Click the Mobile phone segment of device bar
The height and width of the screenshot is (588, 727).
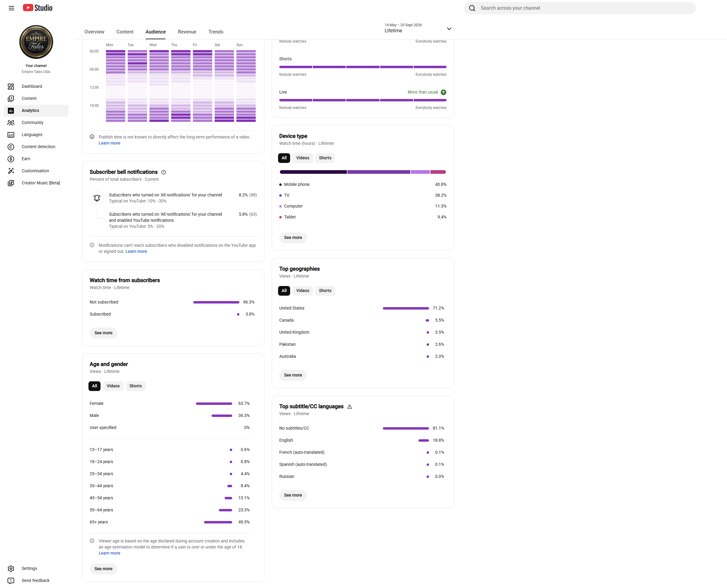pyautogui.click(x=313, y=172)
